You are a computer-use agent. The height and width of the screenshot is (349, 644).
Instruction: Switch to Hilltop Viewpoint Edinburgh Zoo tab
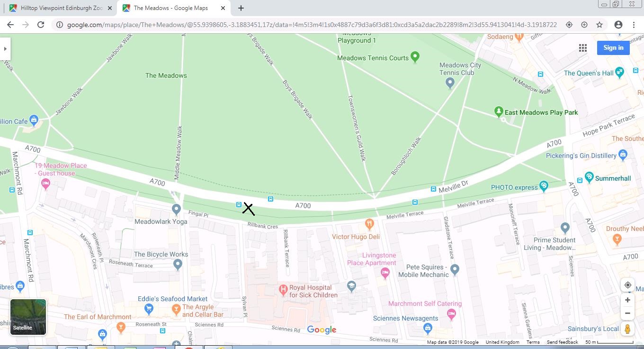[x=61, y=8]
